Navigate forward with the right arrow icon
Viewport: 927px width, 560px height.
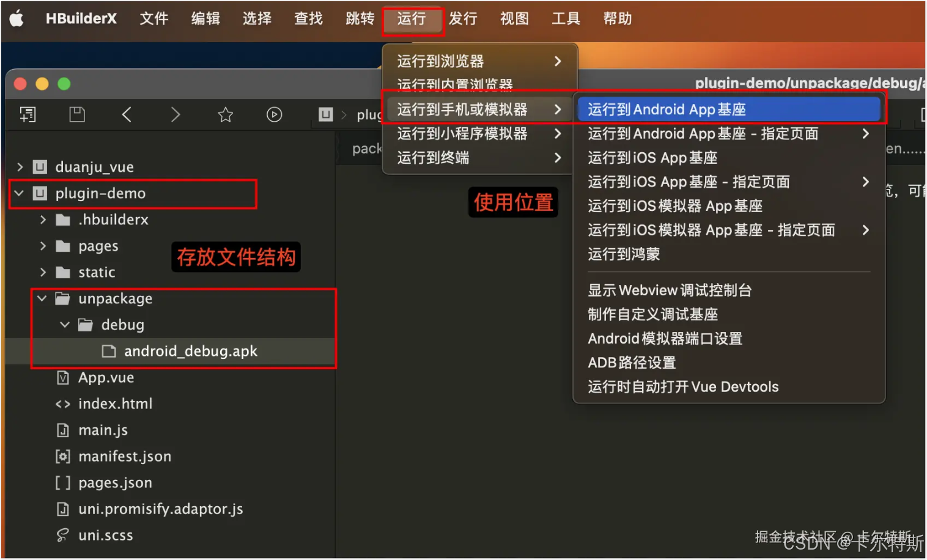(175, 114)
